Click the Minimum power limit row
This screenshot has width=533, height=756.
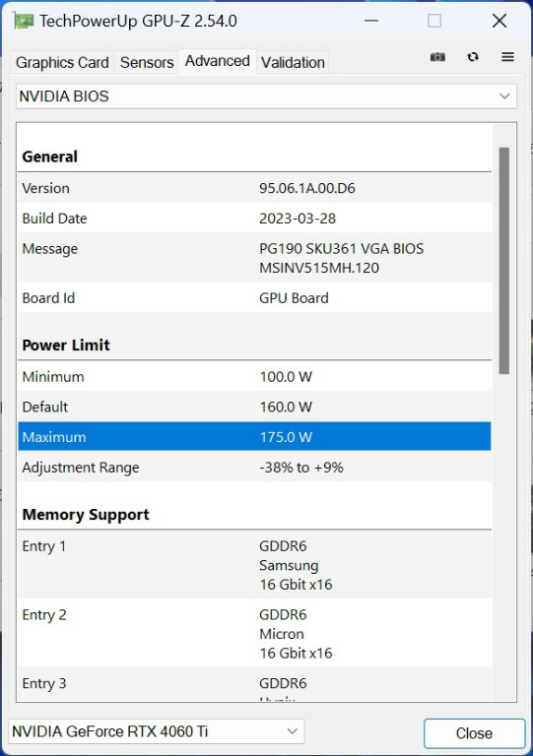pos(254,376)
